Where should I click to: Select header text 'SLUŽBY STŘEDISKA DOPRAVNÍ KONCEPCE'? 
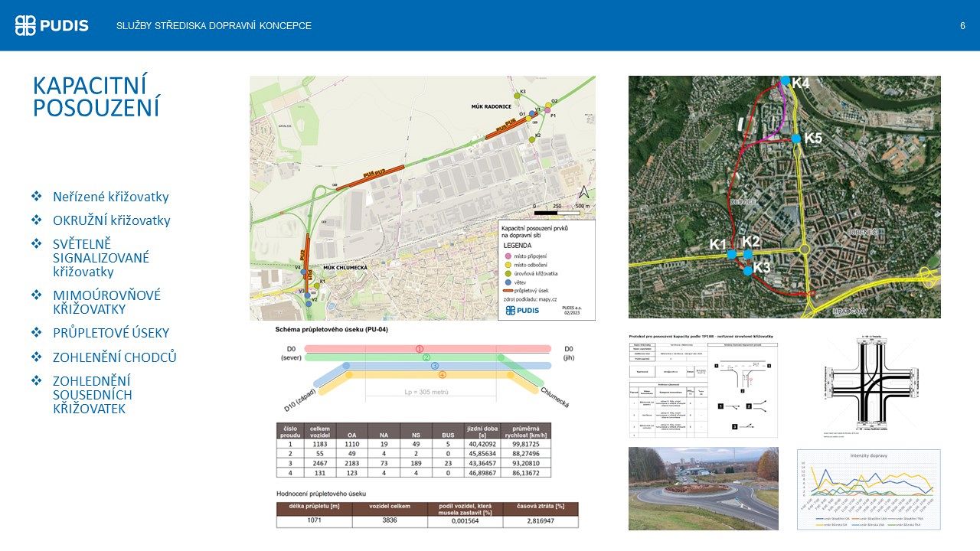[x=214, y=26]
